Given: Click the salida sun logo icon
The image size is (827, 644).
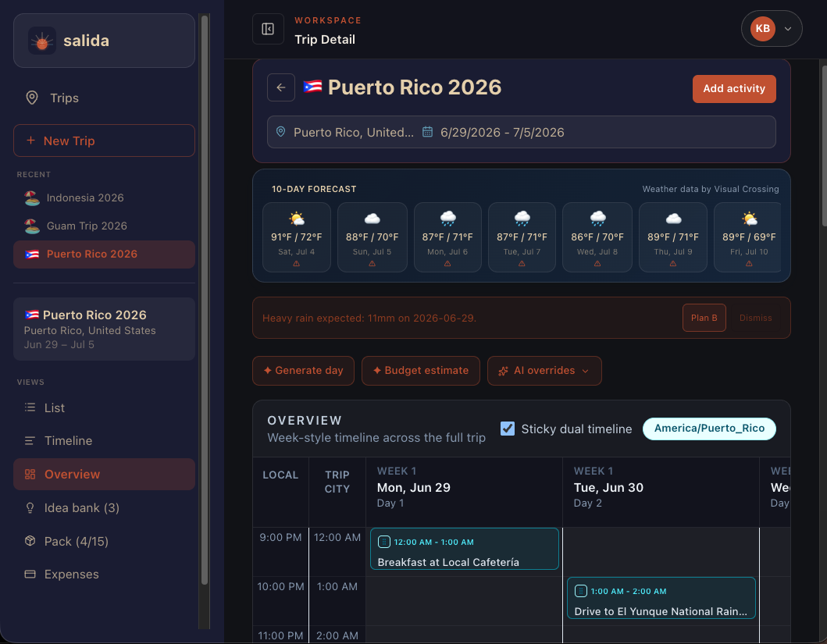Looking at the screenshot, I should (x=42, y=41).
